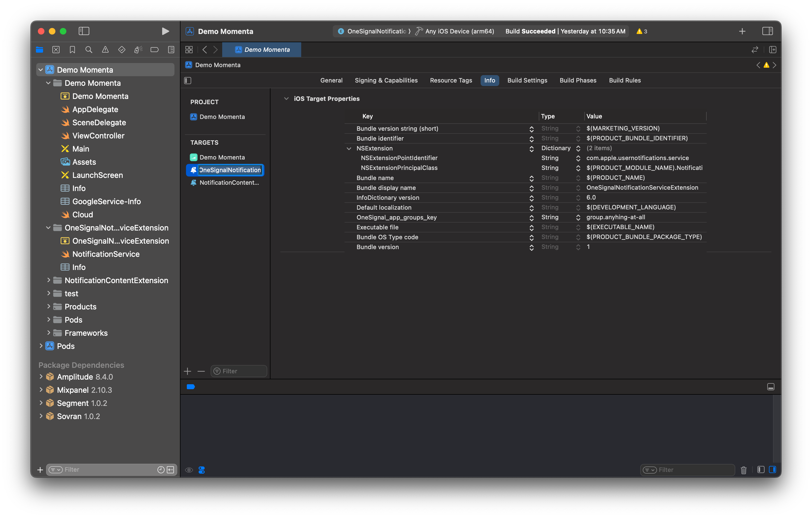The height and width of the screenshot is (518, 812).
Task: Click the console Filter field
Action: (687, 470)
